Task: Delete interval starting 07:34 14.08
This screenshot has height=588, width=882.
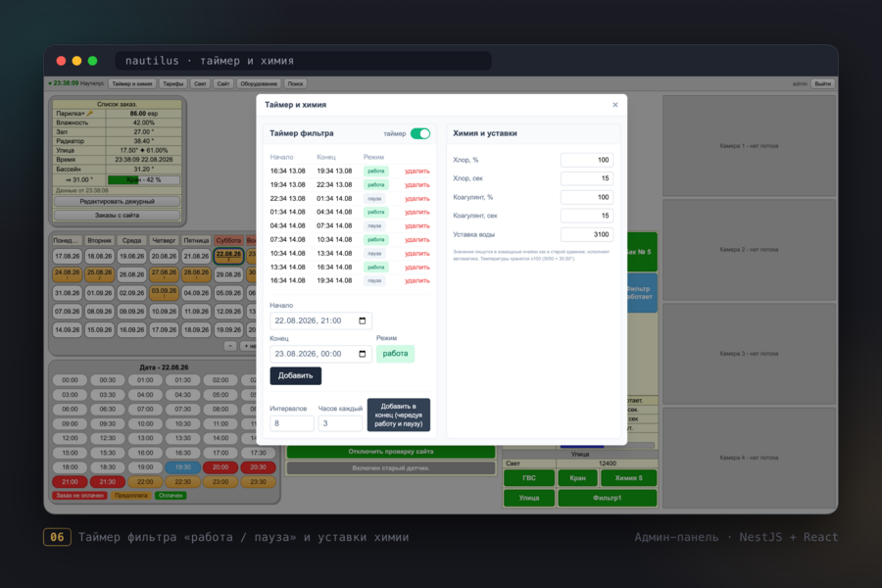Action: [417, 240]
